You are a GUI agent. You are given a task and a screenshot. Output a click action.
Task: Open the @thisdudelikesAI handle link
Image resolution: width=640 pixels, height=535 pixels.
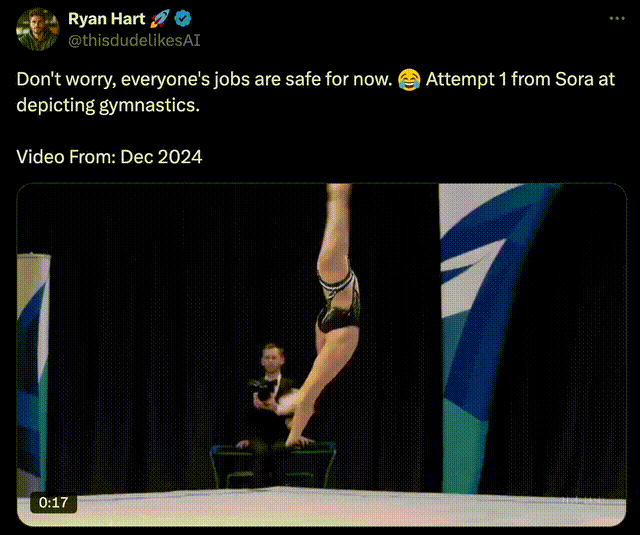127,40
